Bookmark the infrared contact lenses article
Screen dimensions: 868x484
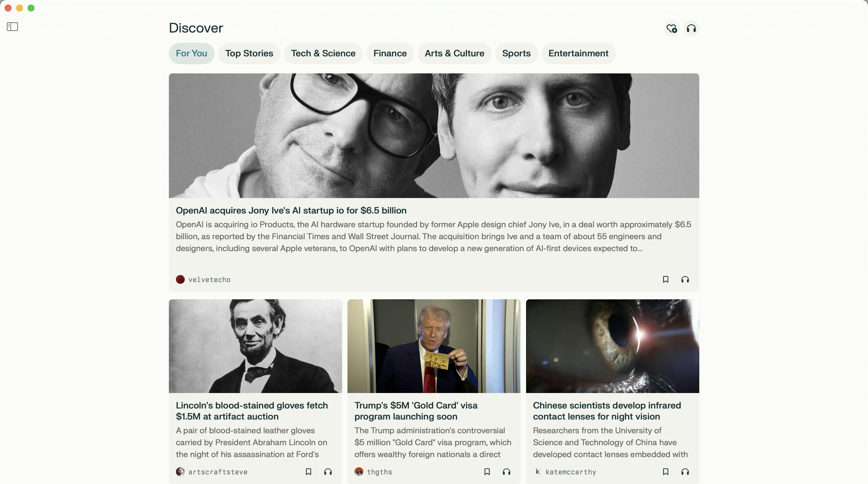(665, 472)
